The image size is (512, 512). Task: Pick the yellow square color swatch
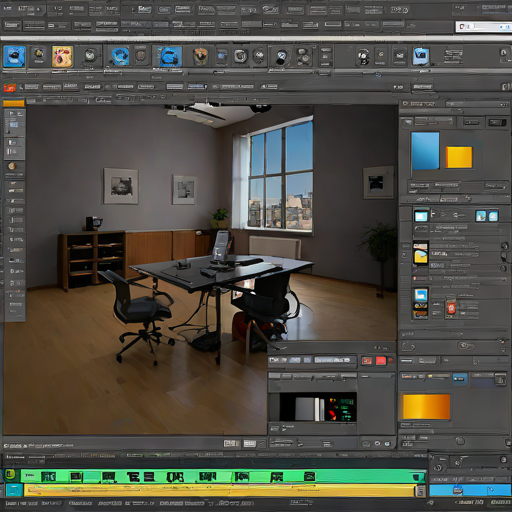(x=459, y=157)
